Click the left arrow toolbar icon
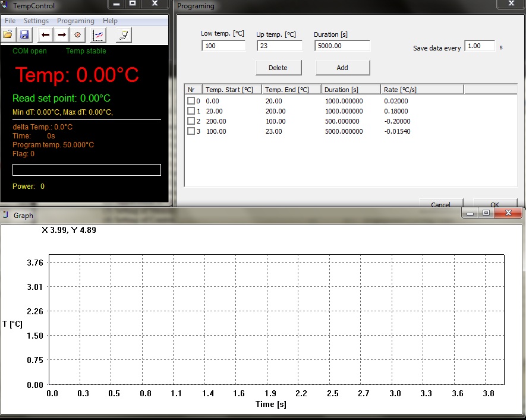 [45, 35]
